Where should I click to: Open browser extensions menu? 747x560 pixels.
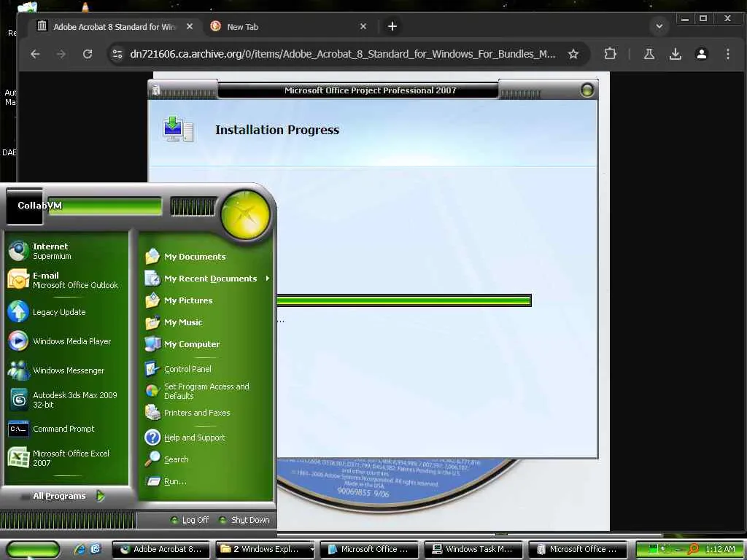pos(610,54)
